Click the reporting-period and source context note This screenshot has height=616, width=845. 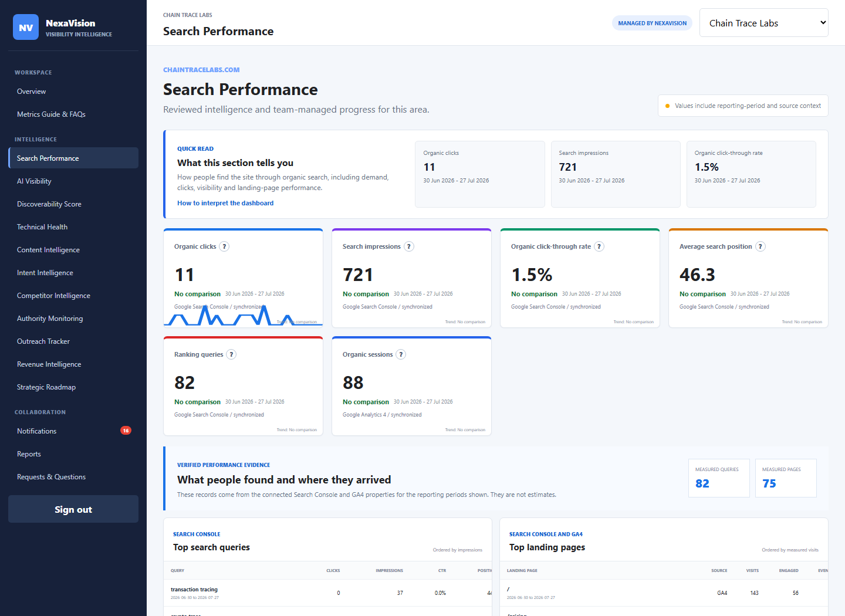coord(743,106)
